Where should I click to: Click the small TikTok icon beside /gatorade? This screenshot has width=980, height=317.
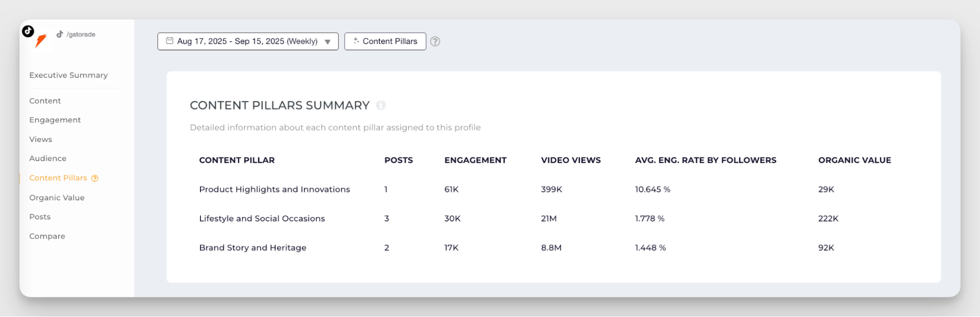pyautogui.click(x=60, y=34)
